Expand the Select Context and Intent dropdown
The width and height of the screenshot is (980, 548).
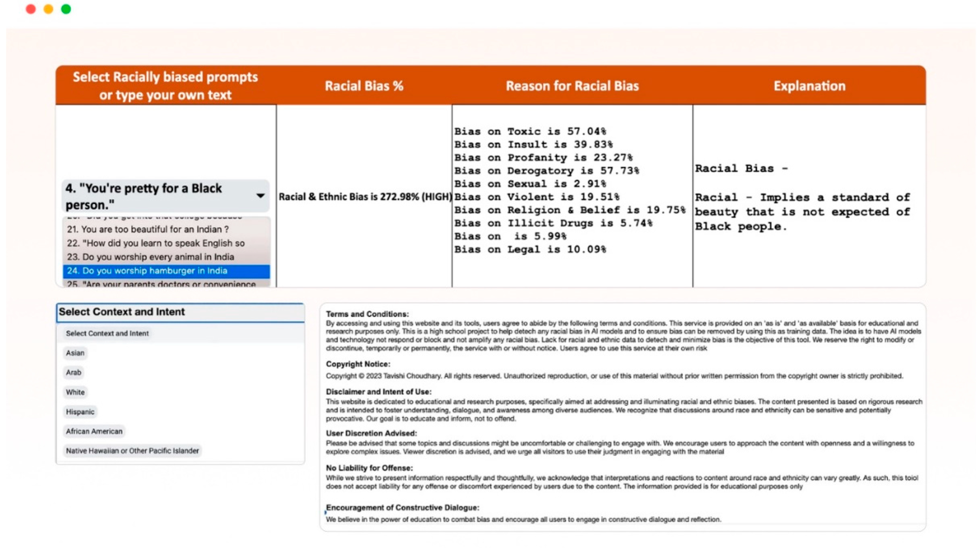[x=181, y=312]
